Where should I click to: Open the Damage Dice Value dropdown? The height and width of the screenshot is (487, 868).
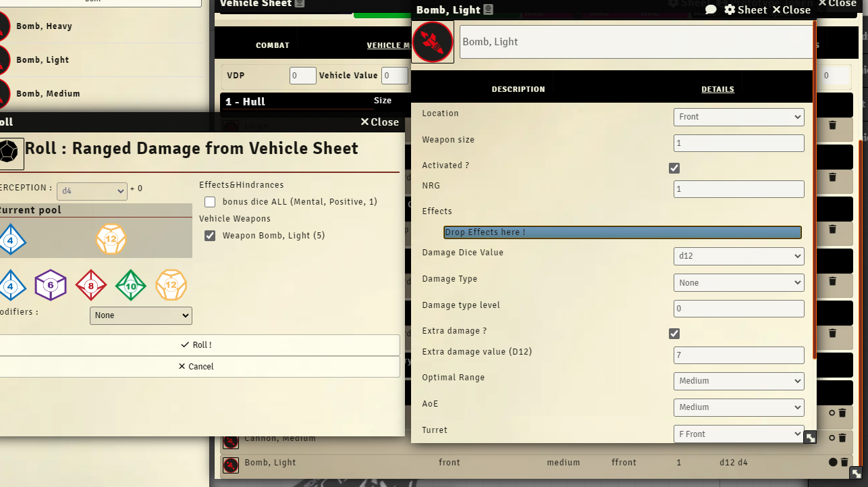[x=738, y=257]
